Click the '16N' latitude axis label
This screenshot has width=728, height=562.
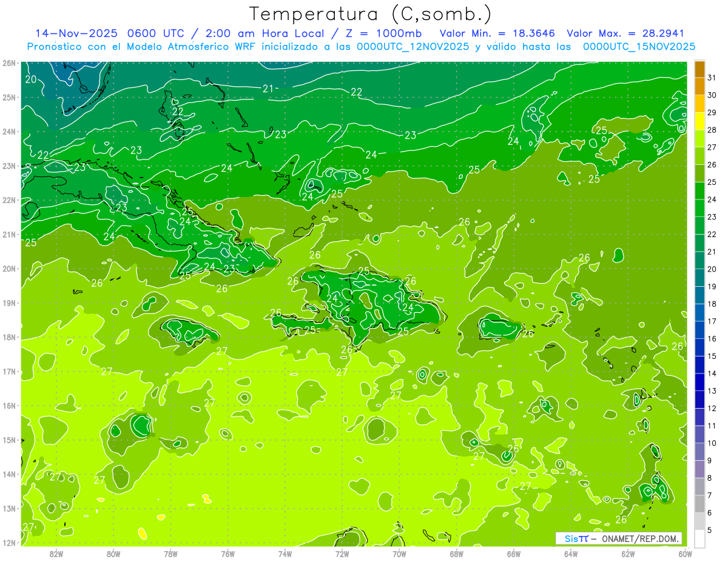pos(9,406)
